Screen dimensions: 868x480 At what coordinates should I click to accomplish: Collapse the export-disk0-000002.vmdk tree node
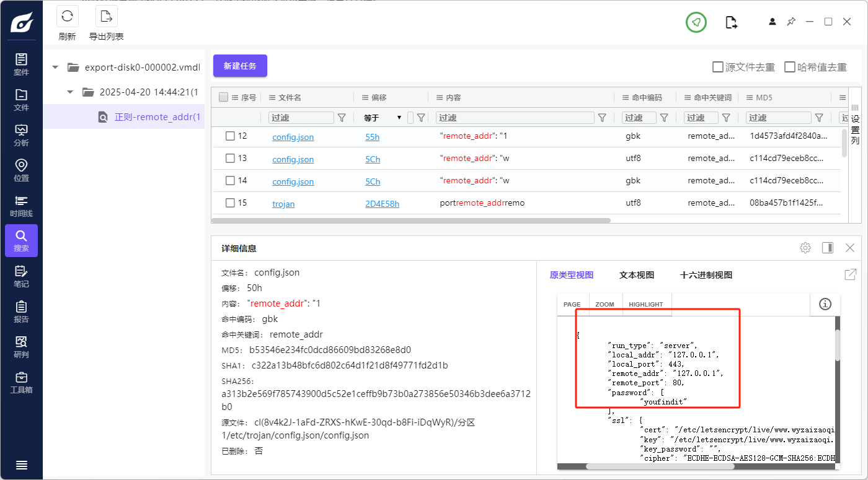pyautogui.click(x=56, y=67)
